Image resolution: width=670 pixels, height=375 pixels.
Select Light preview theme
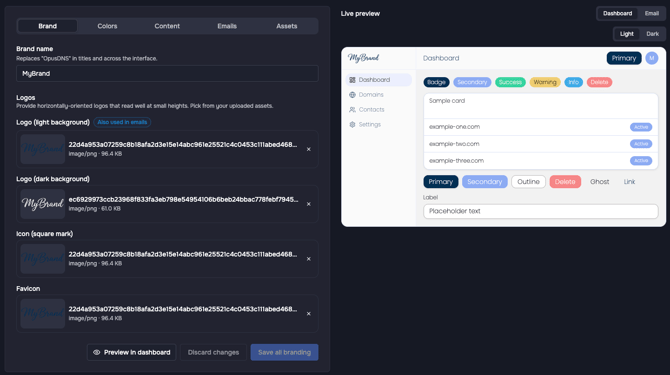[x=627, y=34]
